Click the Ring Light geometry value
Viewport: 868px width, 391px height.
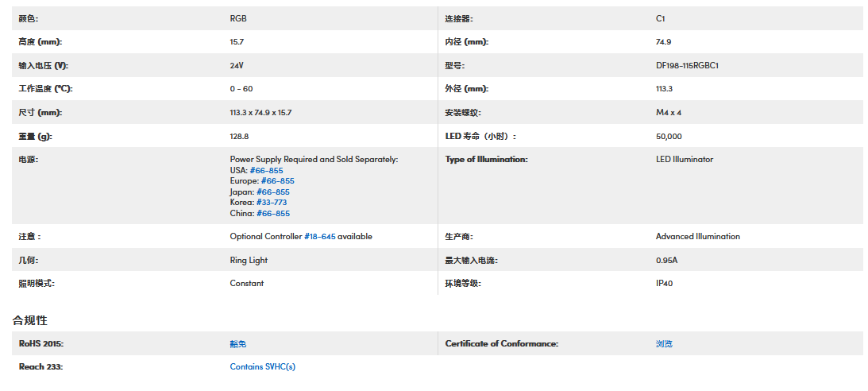pos(249,260)
